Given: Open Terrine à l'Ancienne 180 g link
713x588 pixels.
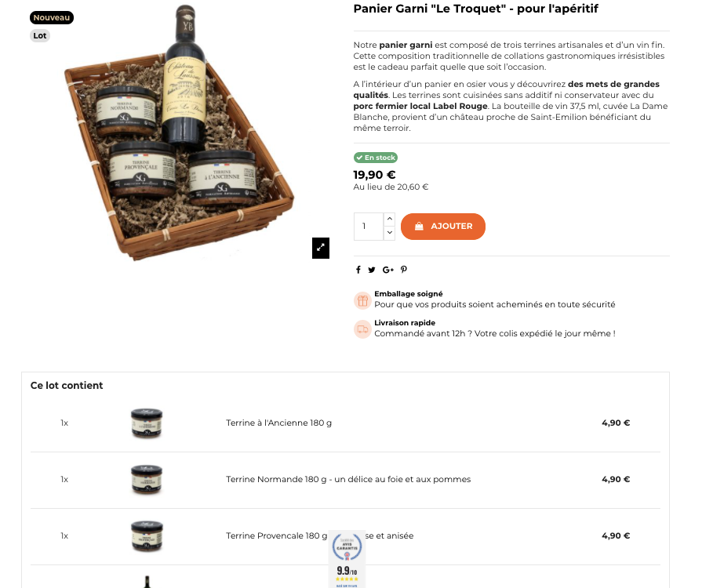Looking at the screenshot, I should click(x=278, y=423).
